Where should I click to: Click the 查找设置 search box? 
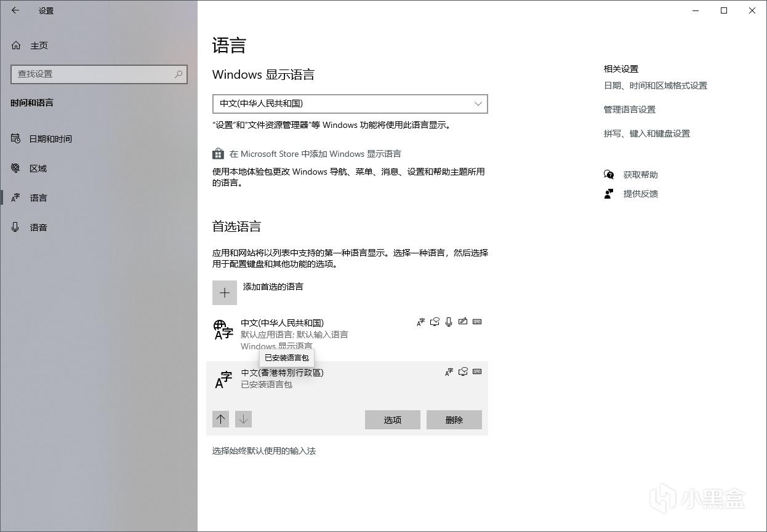pos(99,74)
